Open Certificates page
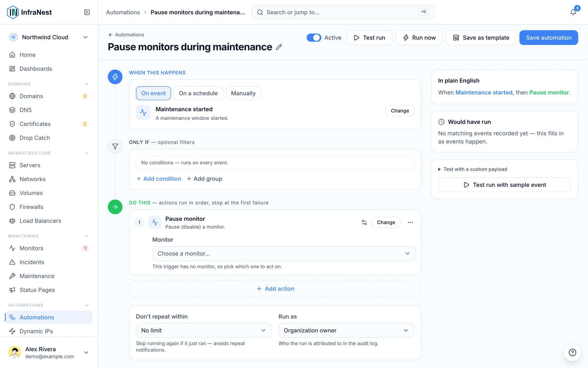The width and height of the screenshot is (588, 368). 49,124
